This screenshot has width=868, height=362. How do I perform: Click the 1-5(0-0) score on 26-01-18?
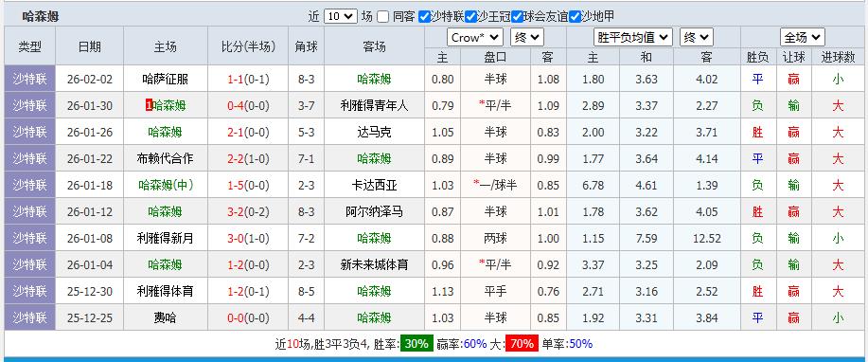coord(249,185)
